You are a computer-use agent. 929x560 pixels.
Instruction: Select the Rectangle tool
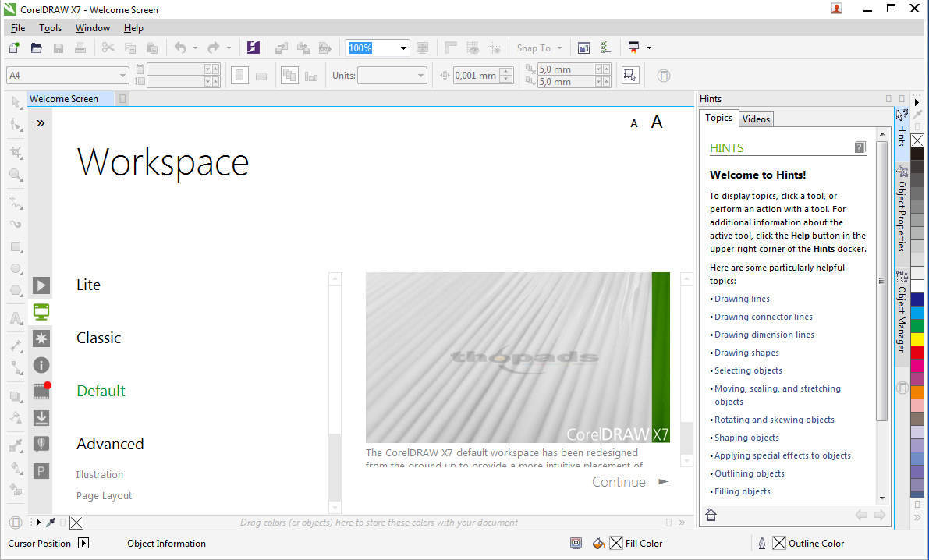16,247
